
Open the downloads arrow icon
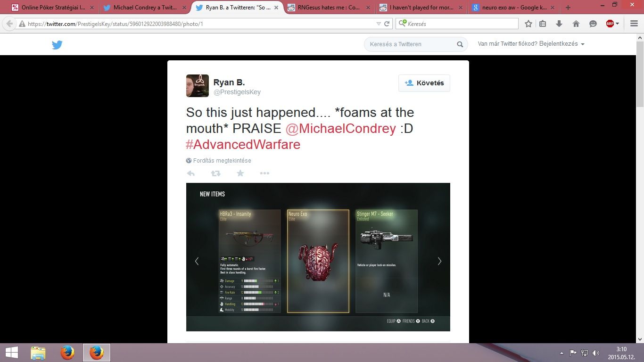tap(559, 24)
